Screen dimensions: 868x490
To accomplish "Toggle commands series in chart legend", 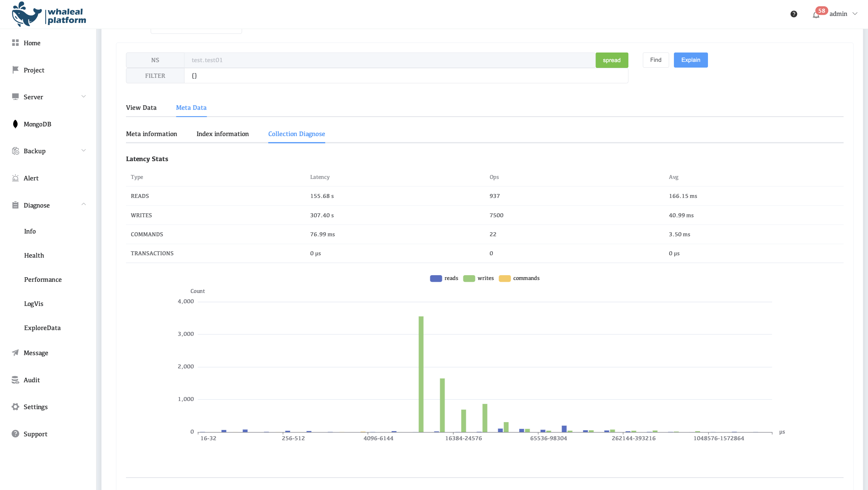I will [519, 278].
